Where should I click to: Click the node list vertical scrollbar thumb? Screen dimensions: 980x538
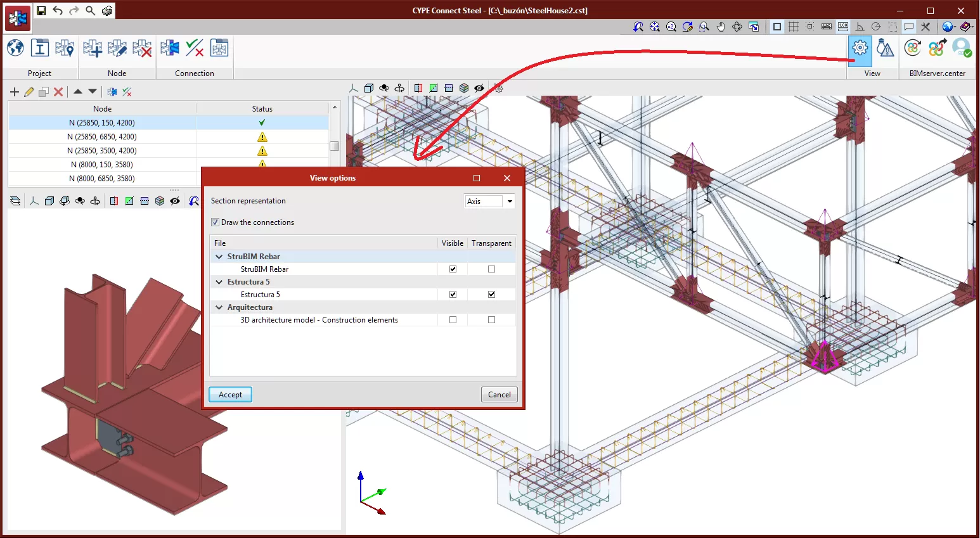pos(335,146)
